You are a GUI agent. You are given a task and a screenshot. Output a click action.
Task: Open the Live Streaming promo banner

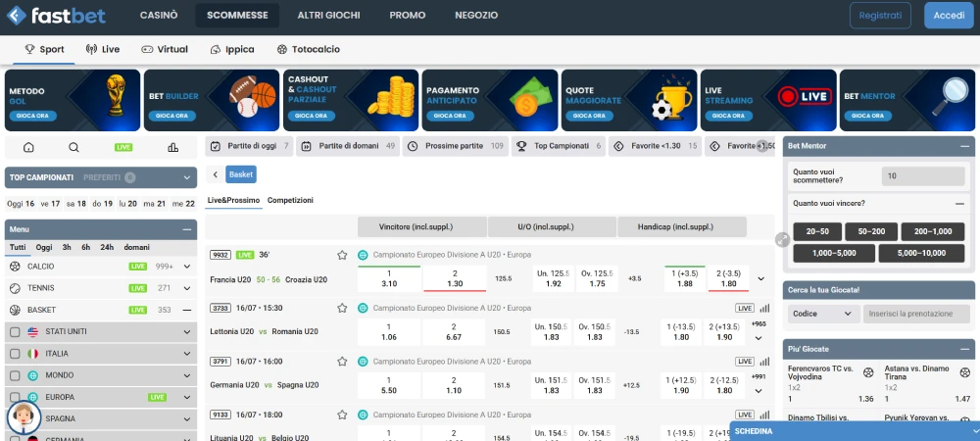pos(768,100)
